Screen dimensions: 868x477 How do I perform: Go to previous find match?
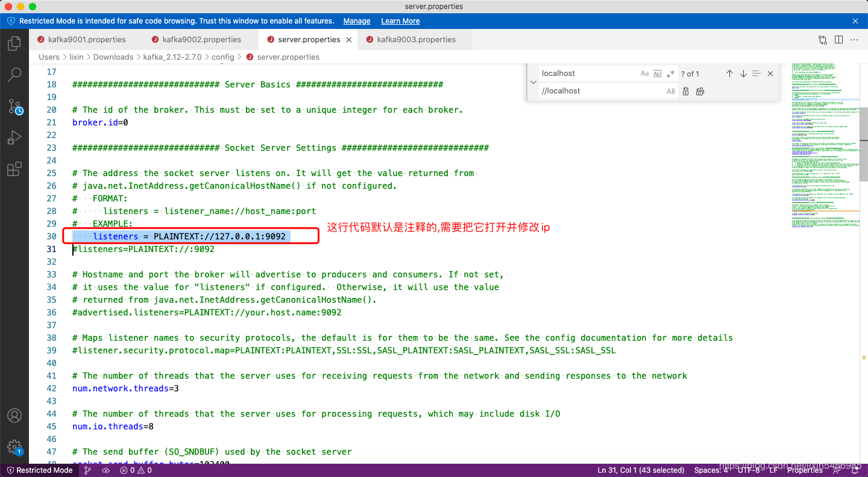729,74
